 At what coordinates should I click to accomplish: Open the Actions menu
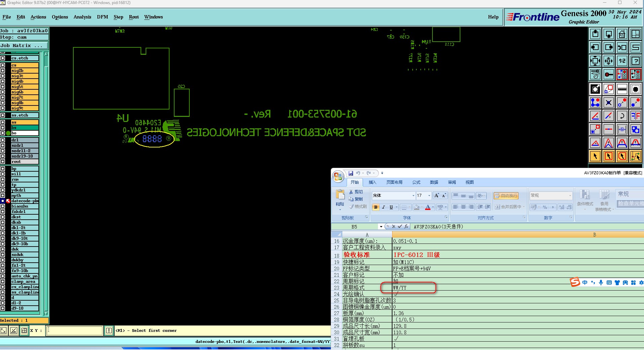(x=38, y=17)
